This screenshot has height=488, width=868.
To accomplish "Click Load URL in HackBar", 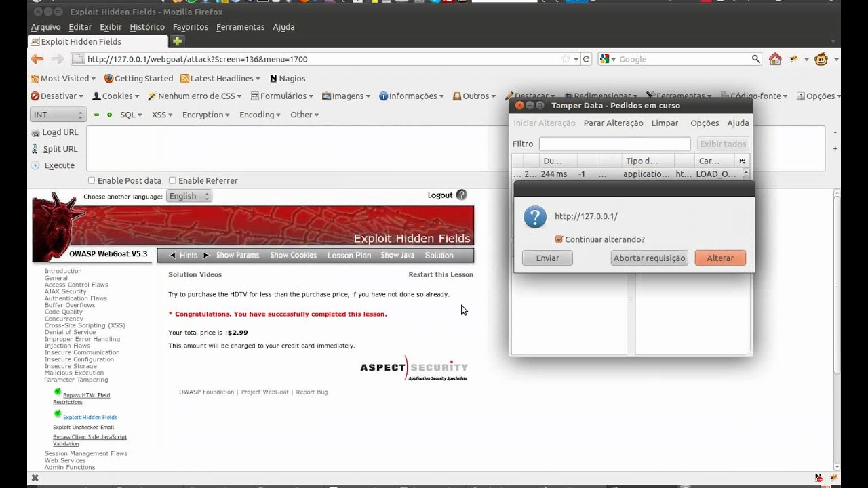I will click(55, 132).
